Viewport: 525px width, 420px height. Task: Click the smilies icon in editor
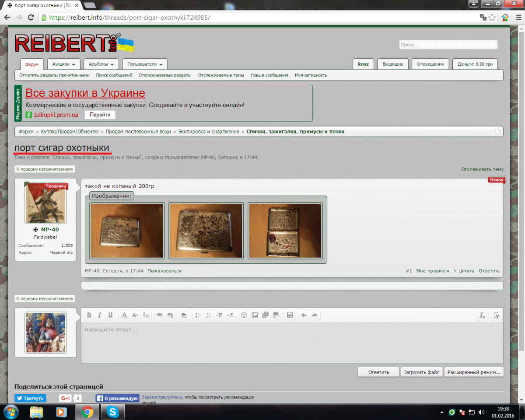244,315
